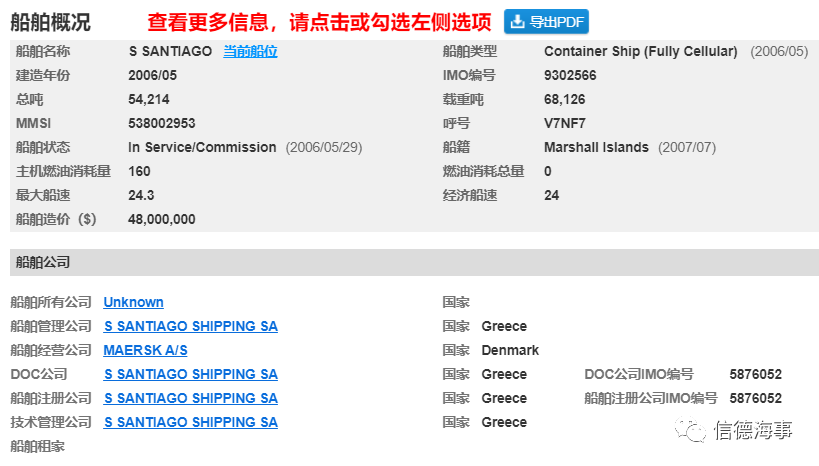Click the 船舶概况 page heading
819x466 pixels.
click(50, 22)
